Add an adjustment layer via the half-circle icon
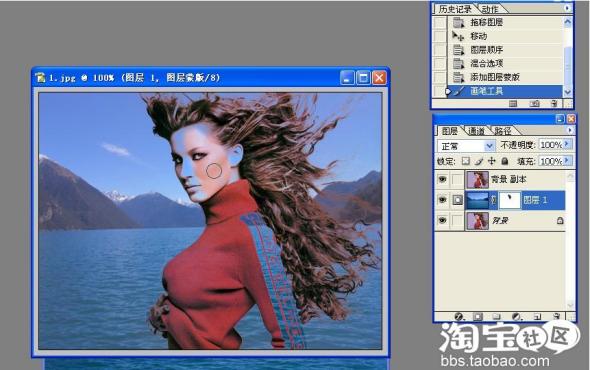 (516, 317)
